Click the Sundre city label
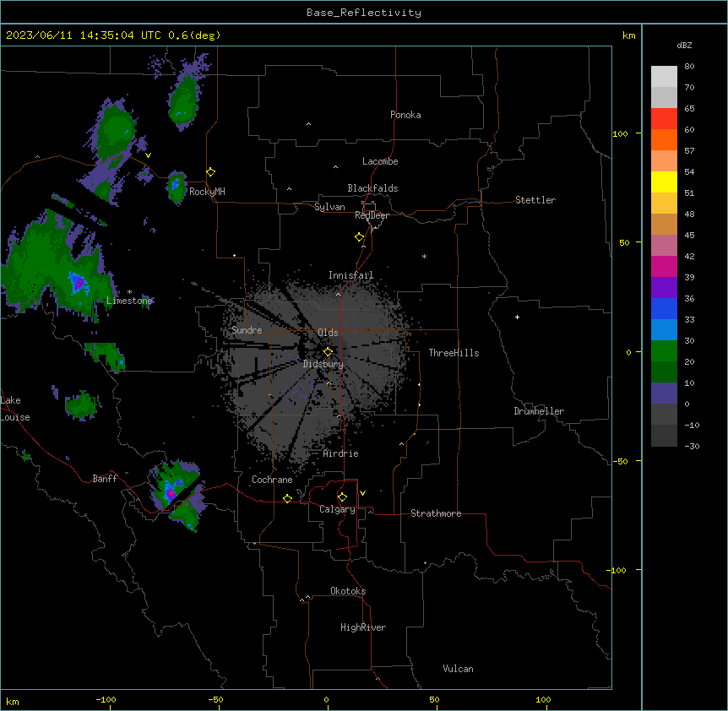This screenshot has width=728, height=711. [x=247, y=330]
